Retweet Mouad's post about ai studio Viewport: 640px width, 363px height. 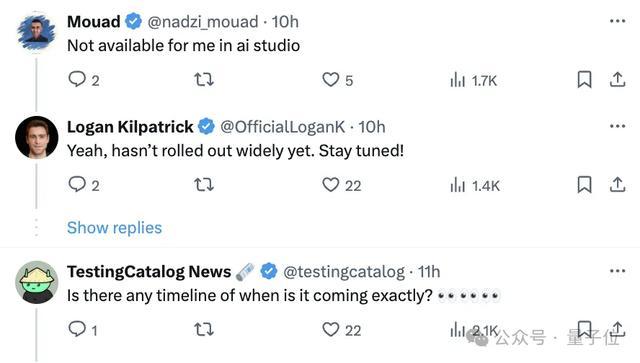(204, 79)
